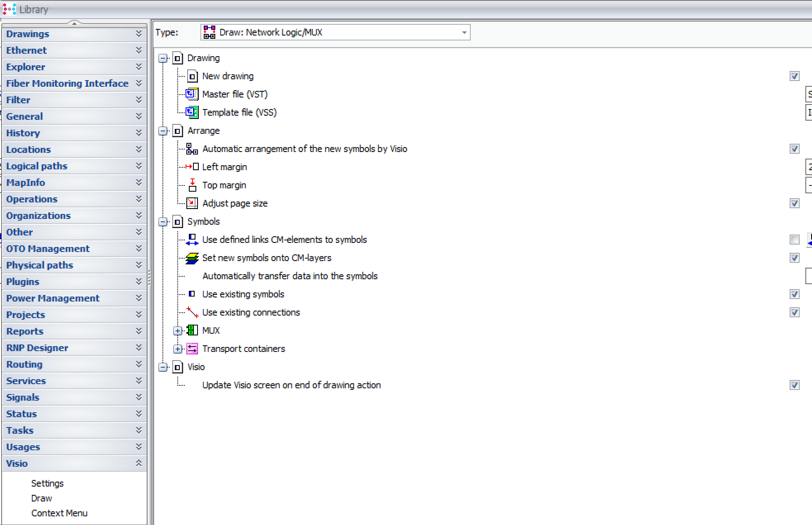Toggle Automatic arrangement by Visio checkbox
The width and height of the screenshot is (812, 525).
pos(794,149)
